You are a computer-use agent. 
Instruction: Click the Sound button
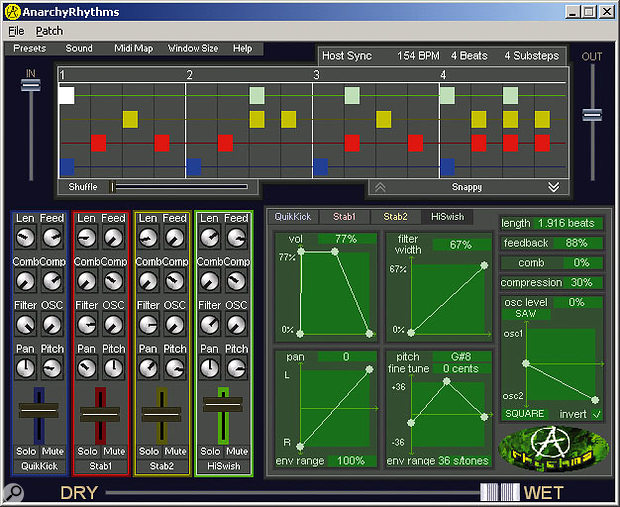(79, 49)
